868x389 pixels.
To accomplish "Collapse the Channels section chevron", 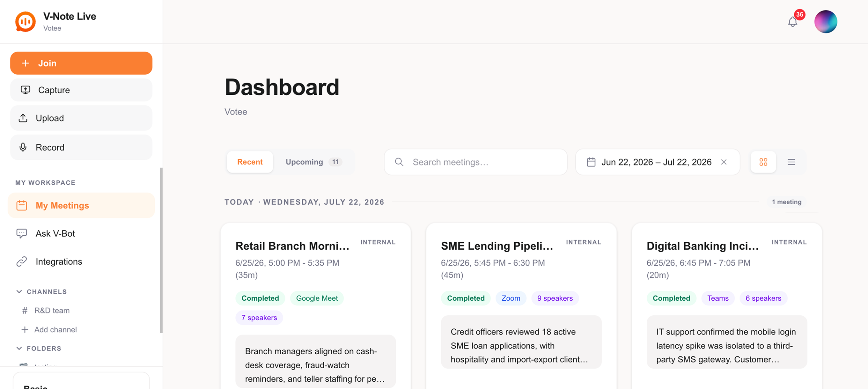I will coord(19,292).
